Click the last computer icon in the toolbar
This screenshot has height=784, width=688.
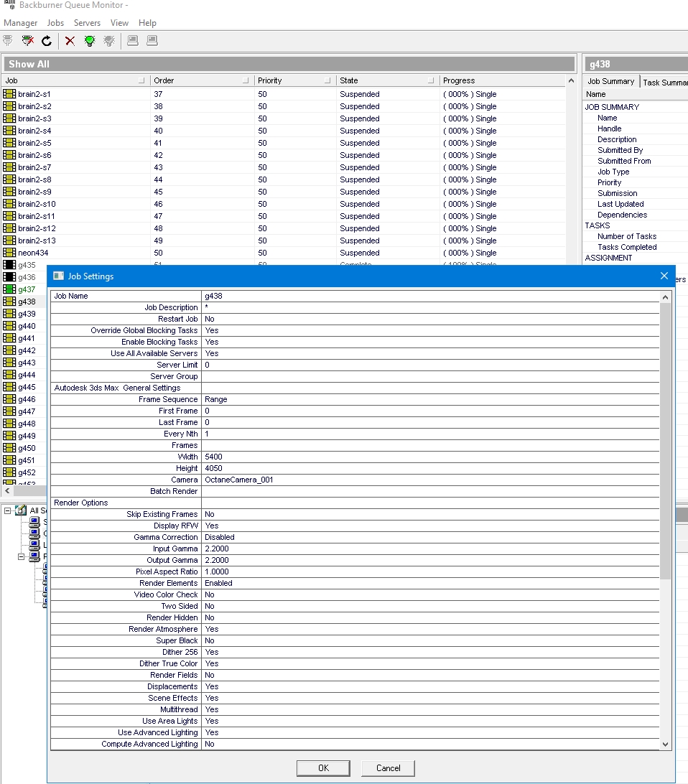click(152, 41)
